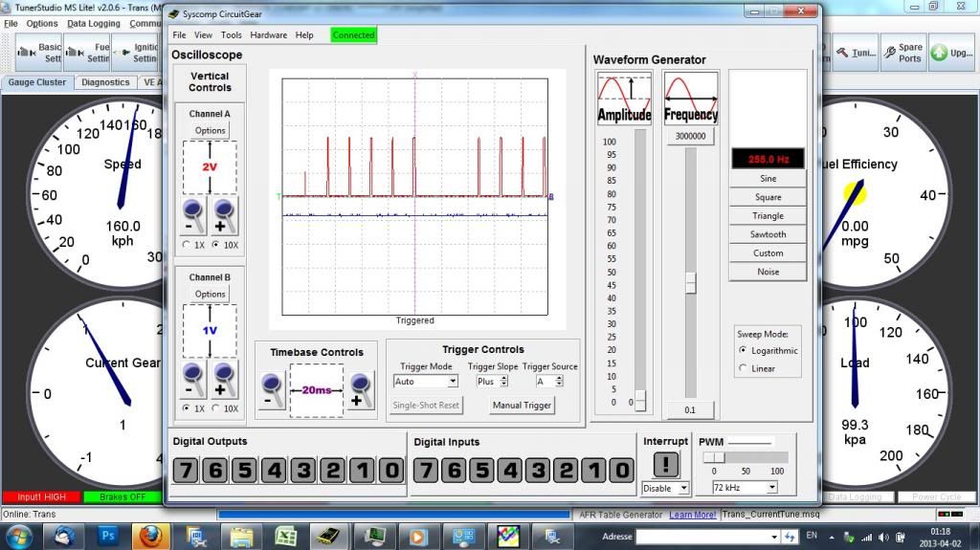Select the Sine waveform
The image size is (980, 550).
click(x=768, y=179)
